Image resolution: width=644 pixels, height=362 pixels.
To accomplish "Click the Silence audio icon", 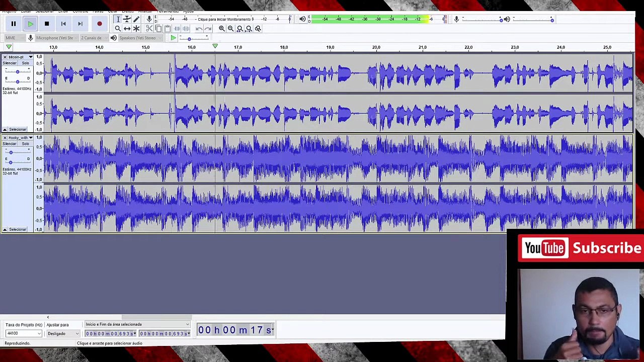I will pyautogui.click(x=186, y=29).
